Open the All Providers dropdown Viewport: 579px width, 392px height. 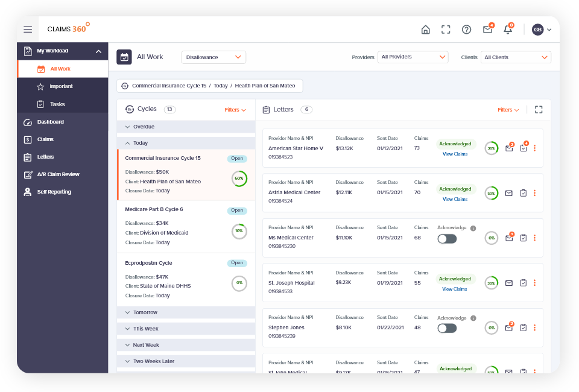(x=413, y=57)
